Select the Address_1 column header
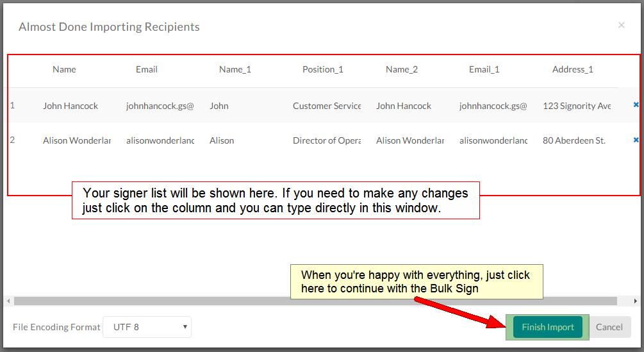644x352 pixels. 572,69
